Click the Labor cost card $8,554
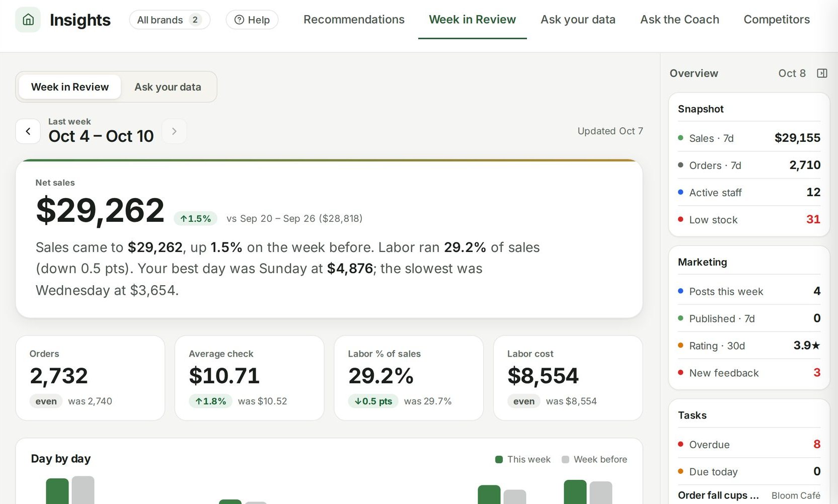Screen dimensions: 838x504 pyautogui.click(x=568, y=378)
